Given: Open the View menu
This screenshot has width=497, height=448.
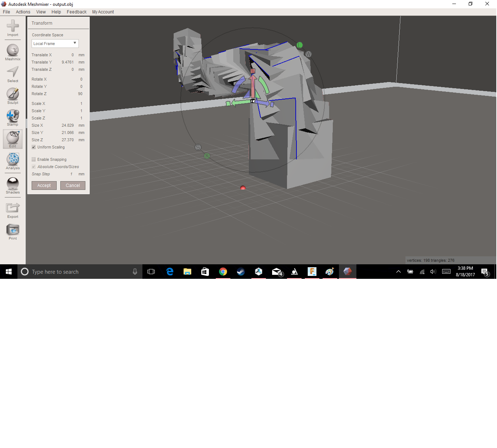Looking at the screenshot, I should pos(41,12).
